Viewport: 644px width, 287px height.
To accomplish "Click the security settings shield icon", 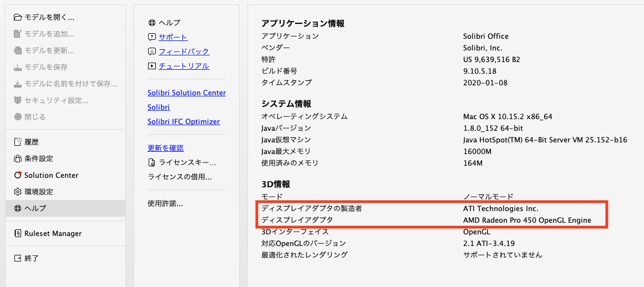I will [18, 100].
